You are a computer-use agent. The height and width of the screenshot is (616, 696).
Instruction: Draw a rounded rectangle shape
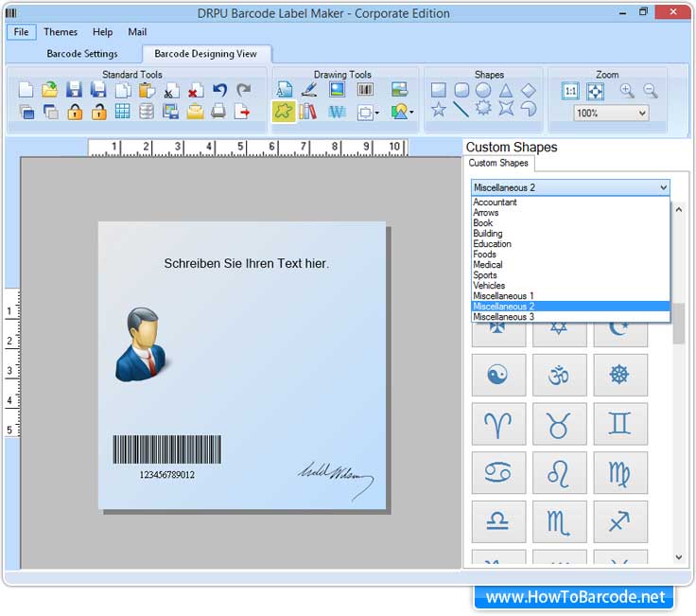[x=461, y=90]
